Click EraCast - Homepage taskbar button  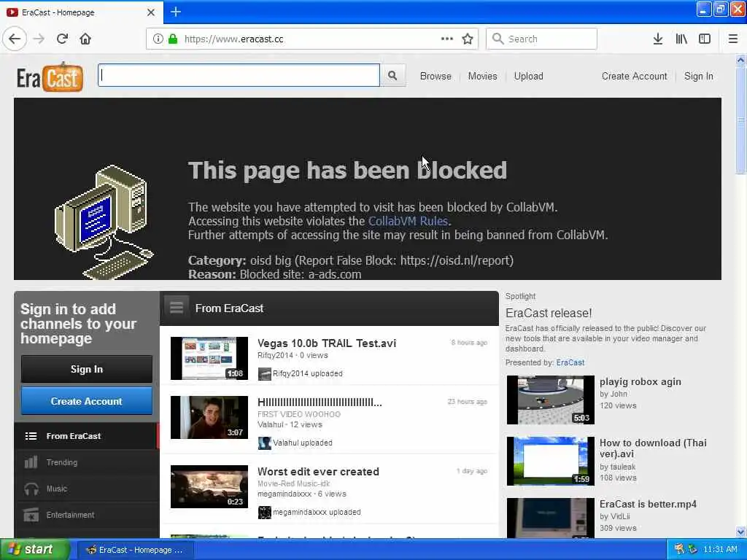coord(136,550)
